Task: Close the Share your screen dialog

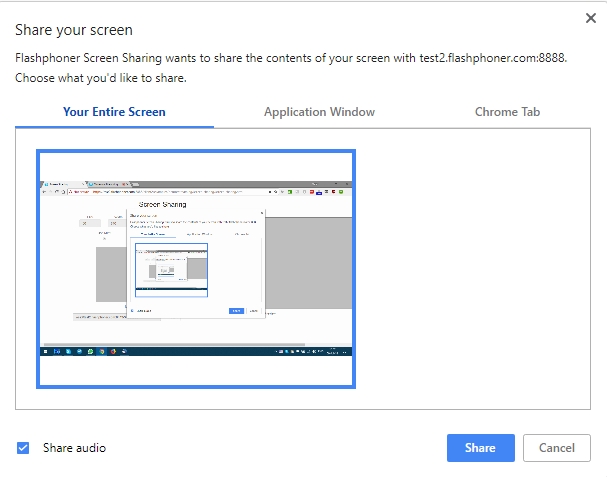Action: click(x=590, y=18)
